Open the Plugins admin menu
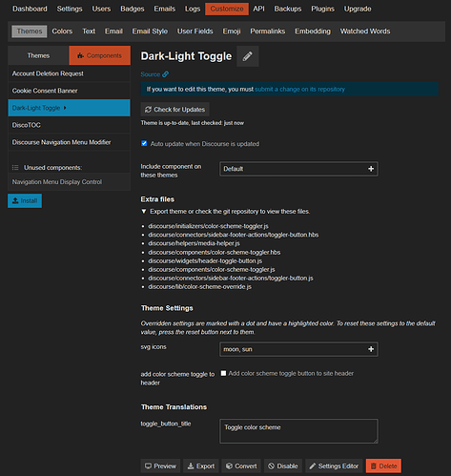This screenshot has width=451, height=476. point(322,9)
